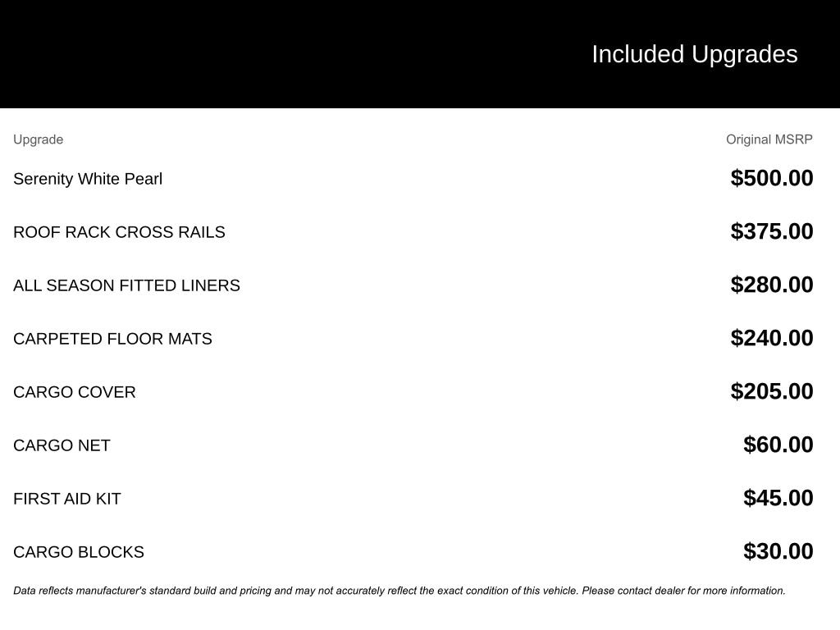Click the $375.00 price

771,231
